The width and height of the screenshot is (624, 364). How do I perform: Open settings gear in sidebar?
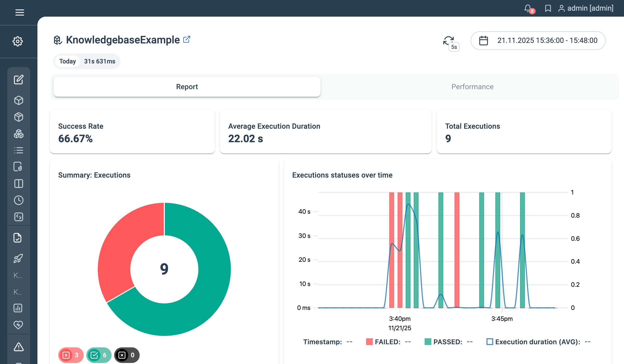click(18, 41)
